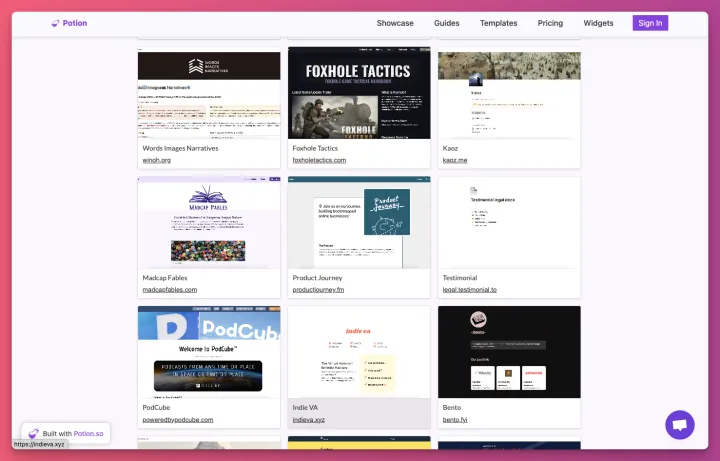
Task: Follow the productjourney.fm link
Action: [x=318, y=290]
